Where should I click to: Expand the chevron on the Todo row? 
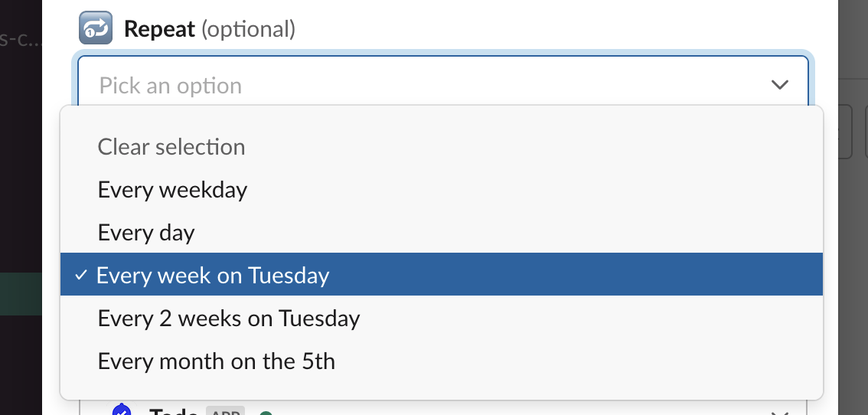tap(779, 412)
